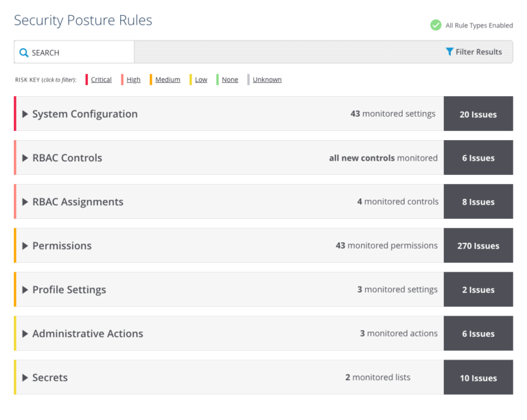Expand the RBAC Assignments triangle
This screenshot has height=420, width=527.
coord(25,202)
